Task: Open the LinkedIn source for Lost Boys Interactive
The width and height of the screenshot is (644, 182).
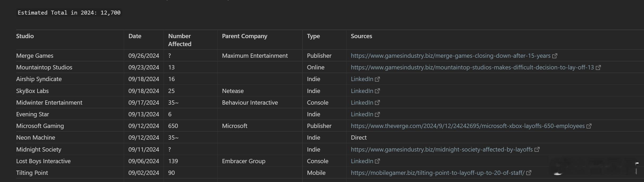Action: pyautogui.click(x=362, y=161)
